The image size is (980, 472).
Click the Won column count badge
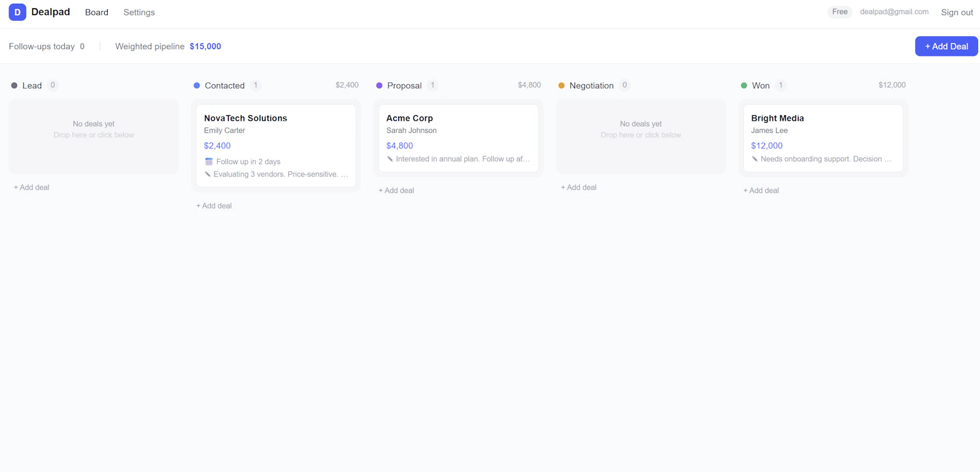pos(781,85)
